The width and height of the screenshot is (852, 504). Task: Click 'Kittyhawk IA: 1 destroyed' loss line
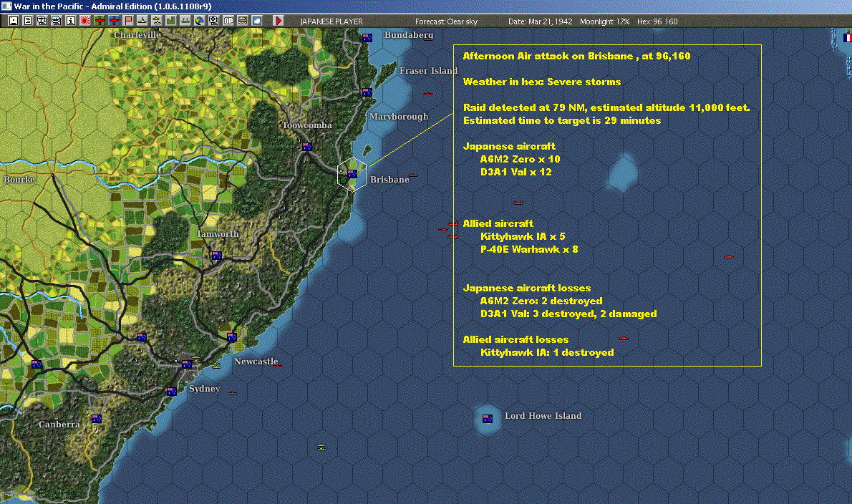coord(547,352)
